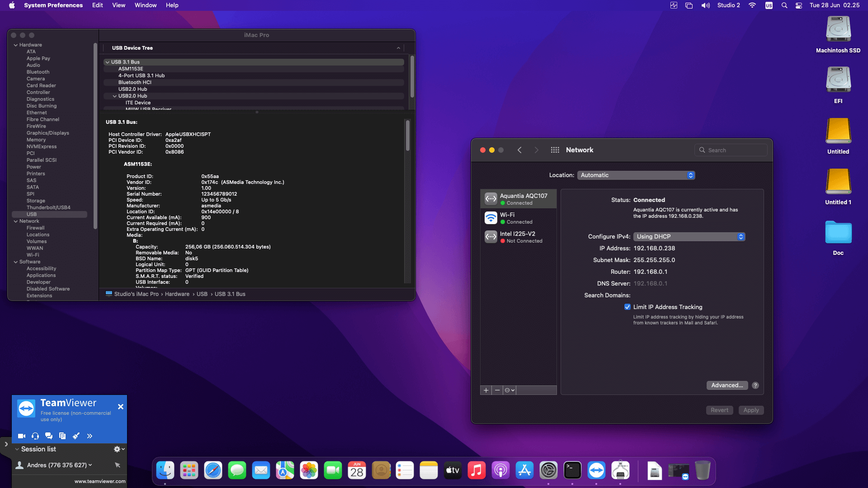Viewport: 868px width, 488px height.
Task: Go back in System Preferences
Action: [x=519, y=150]
